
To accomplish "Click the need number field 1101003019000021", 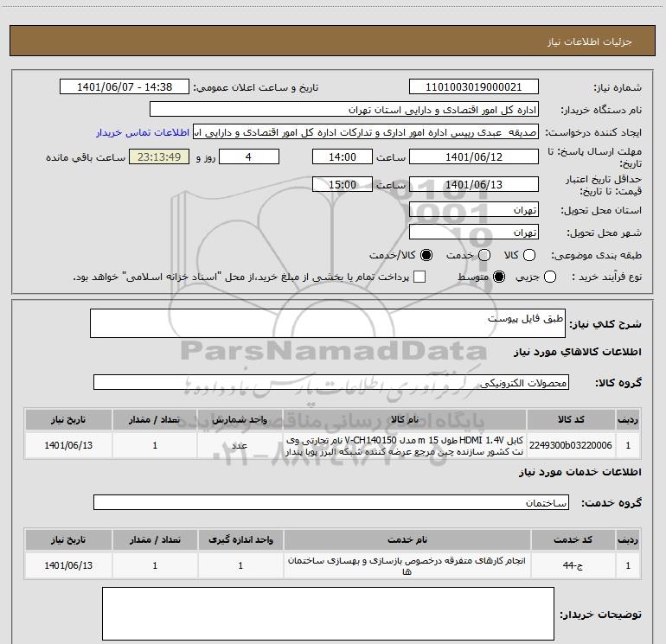I will click(474, 87).
